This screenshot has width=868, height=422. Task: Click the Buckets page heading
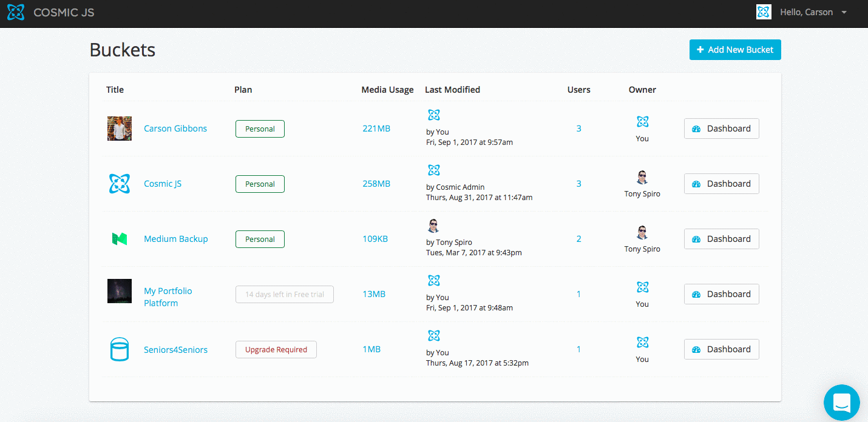tap(123, 50)
